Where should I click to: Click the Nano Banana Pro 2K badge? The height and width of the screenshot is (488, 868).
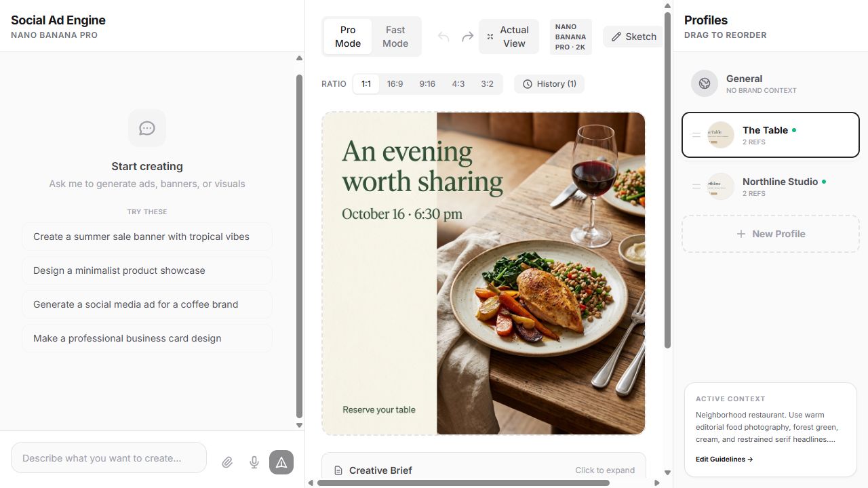(570, 37)
